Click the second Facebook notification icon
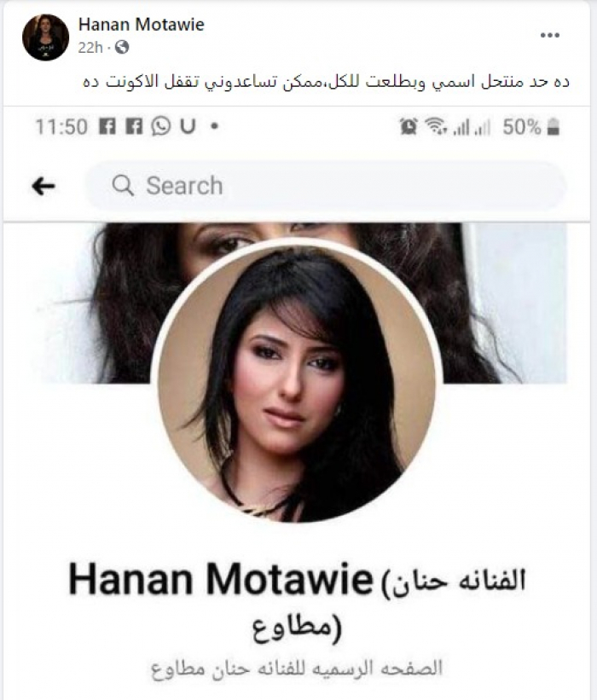This screenshot has width=597, height=700. point(134,126)
